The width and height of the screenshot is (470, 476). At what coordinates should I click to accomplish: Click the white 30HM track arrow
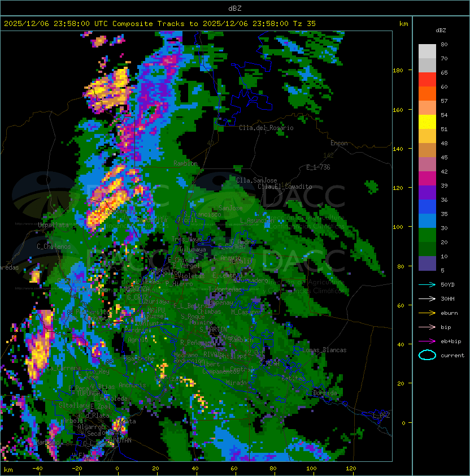[x=427, y=299]
